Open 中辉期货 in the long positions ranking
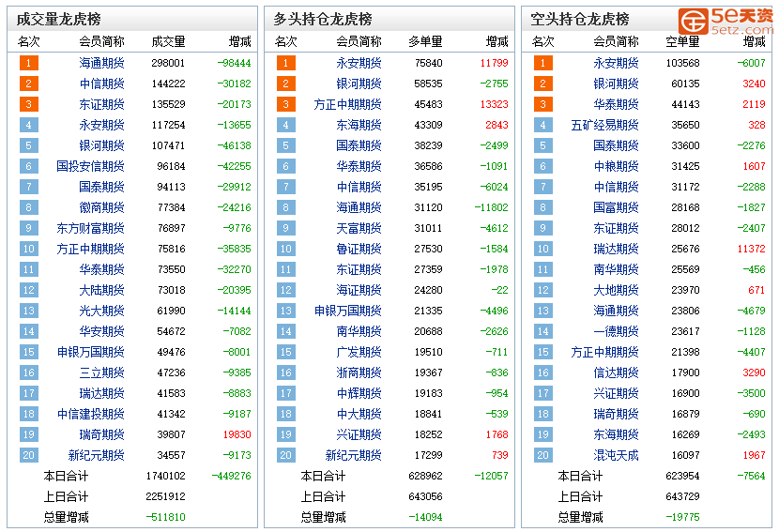 [x=359, y=393]
